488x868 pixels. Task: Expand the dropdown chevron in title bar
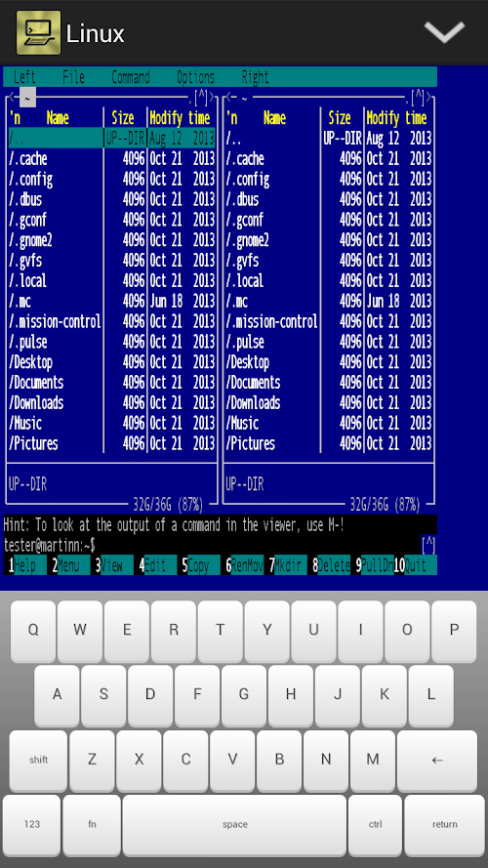pos(444,32)
